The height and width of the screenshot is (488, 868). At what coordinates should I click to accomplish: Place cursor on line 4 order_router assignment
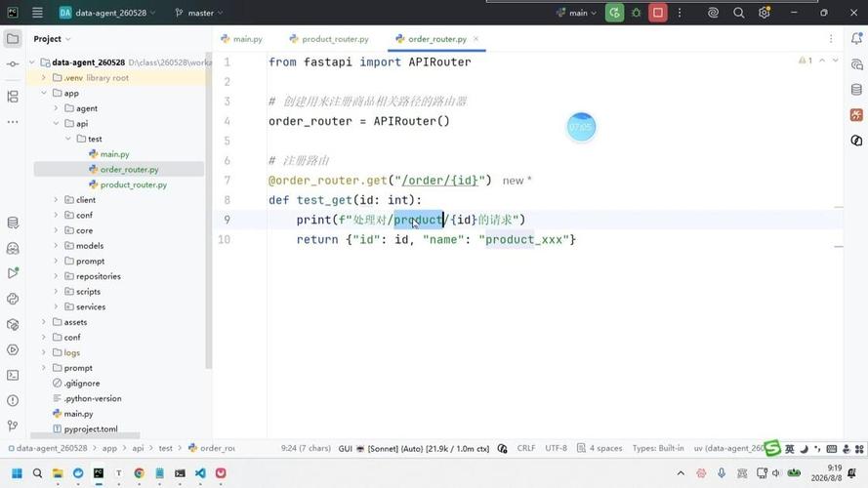click(x=358, y=121)
